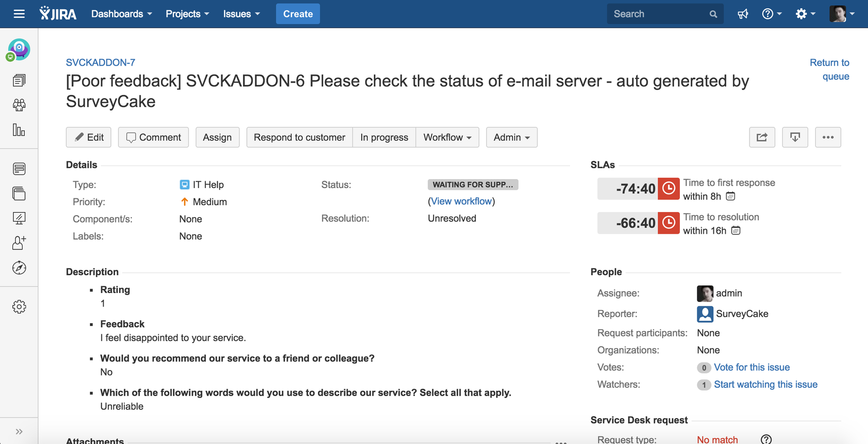Open the feedback megaphone icon
Screen dimensions: 868x444
coord(743,14)
